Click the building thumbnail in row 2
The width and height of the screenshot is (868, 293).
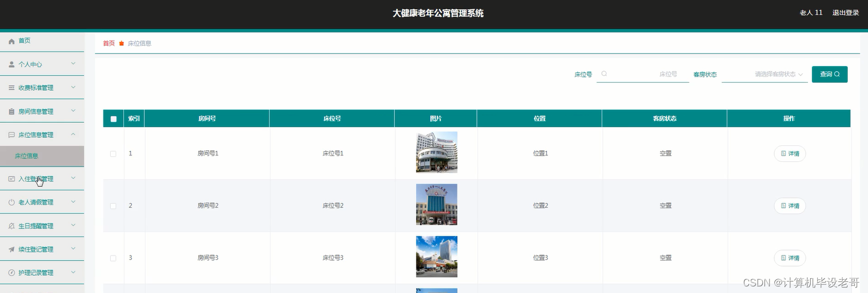pos(436,204)
